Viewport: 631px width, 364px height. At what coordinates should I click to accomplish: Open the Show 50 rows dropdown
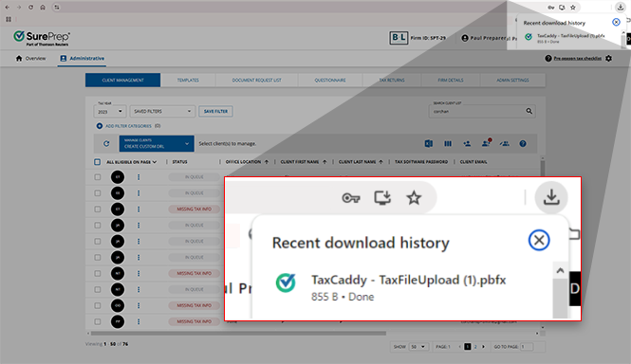coord(418,347)
